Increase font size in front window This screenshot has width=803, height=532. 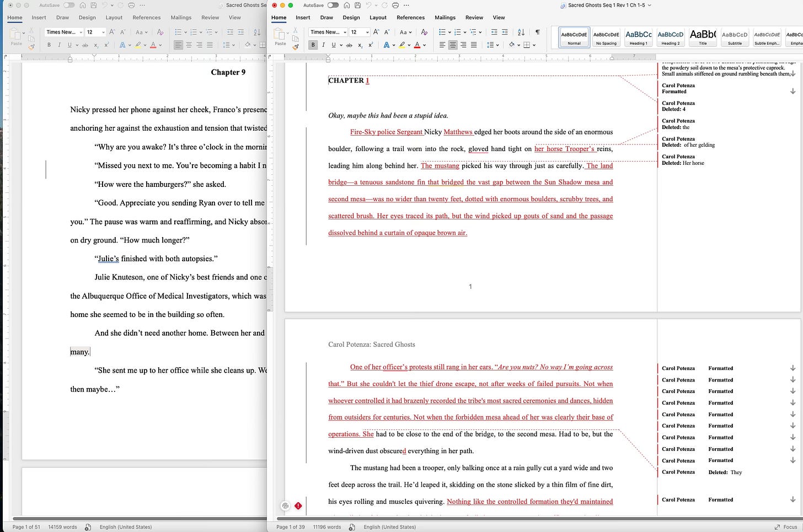376,32
